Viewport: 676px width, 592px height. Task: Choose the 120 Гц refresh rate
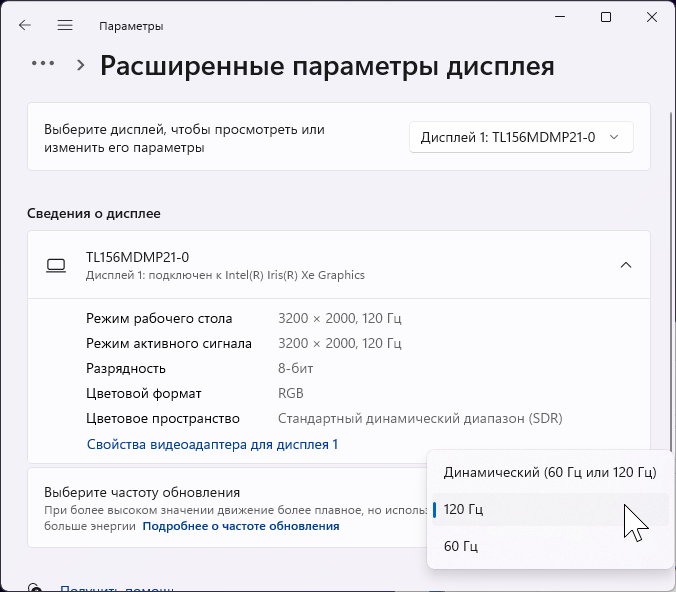(x=464, y=509)
